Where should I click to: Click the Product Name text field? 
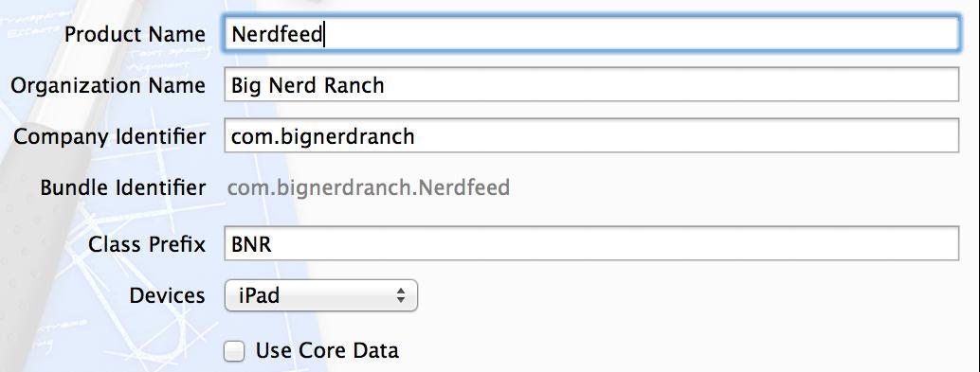[x=591, y=34]
